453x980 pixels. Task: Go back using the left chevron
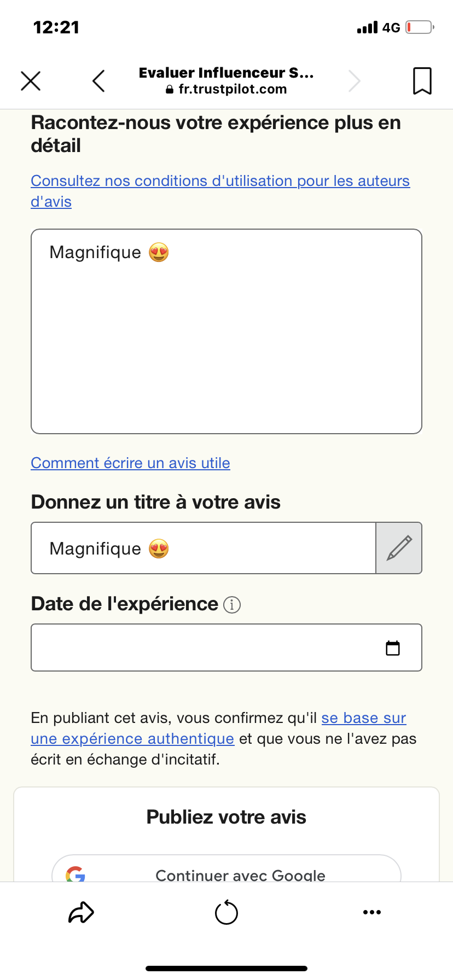click(98, 81)
